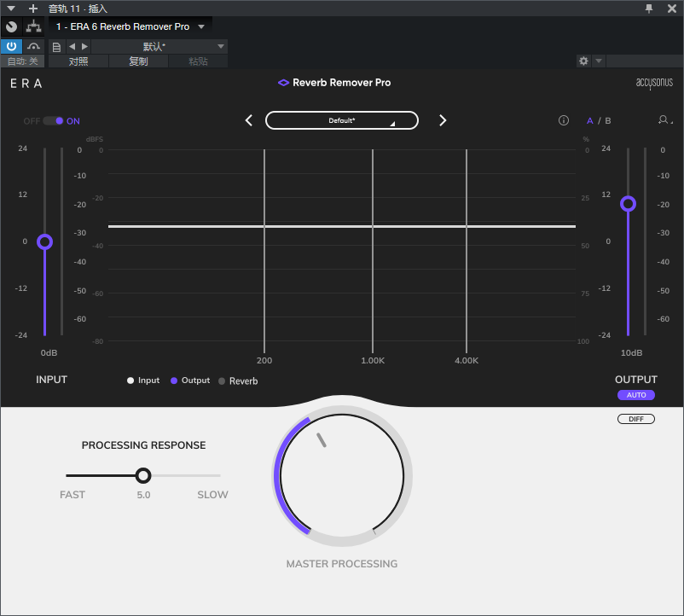
Task: Open the routing tree icon
Action: 33,26
